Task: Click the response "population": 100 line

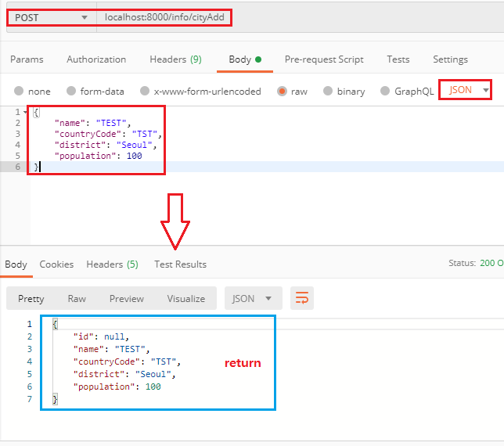Action: pos(117,387)
